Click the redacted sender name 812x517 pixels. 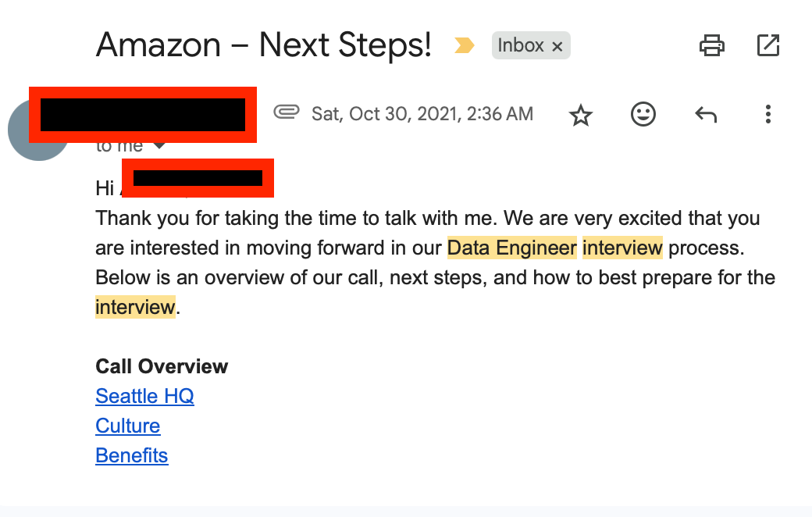[143, 114]
